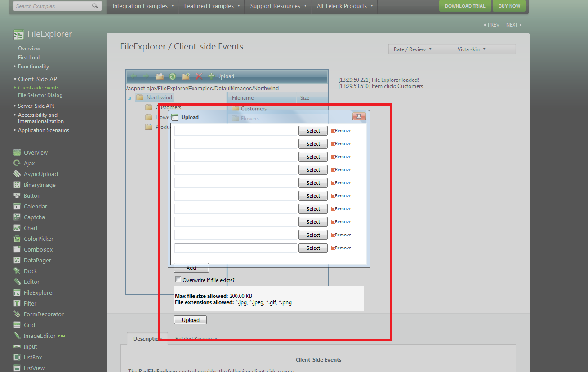Click the Editor sidebar icon
Image resolution: width=588 pixels, height=372 pixels.
point(17,282)
